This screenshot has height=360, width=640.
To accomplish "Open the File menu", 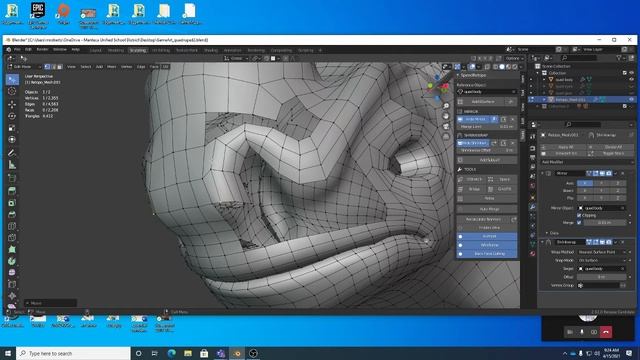I will pos(17,50).
